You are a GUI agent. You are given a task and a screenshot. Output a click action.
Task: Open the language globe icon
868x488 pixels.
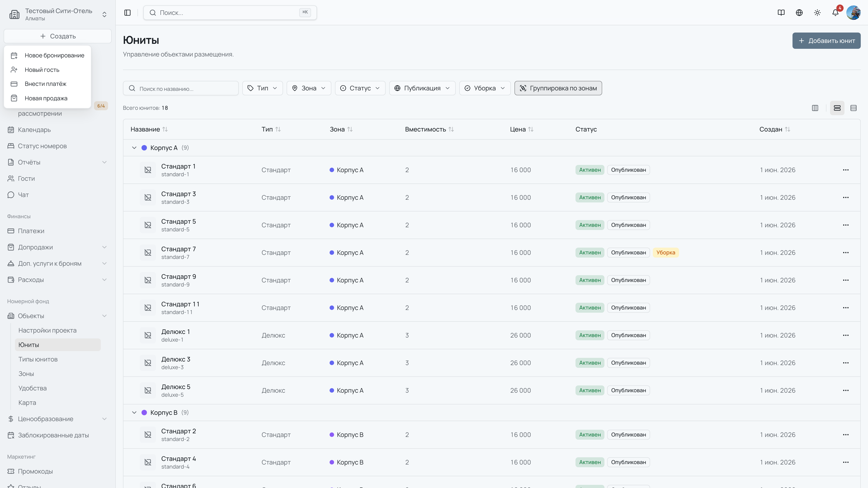(x=799, y=12)
